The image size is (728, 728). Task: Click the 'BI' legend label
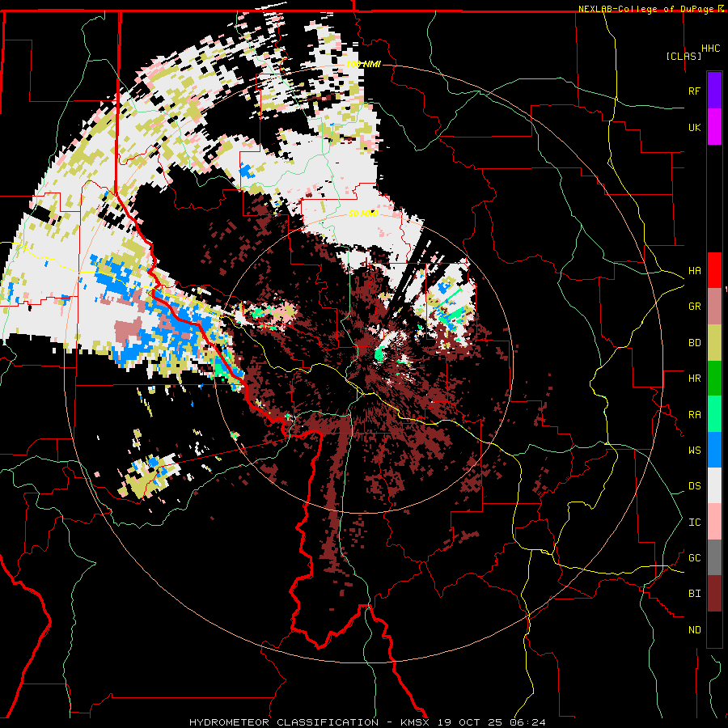tap(694, 594)
